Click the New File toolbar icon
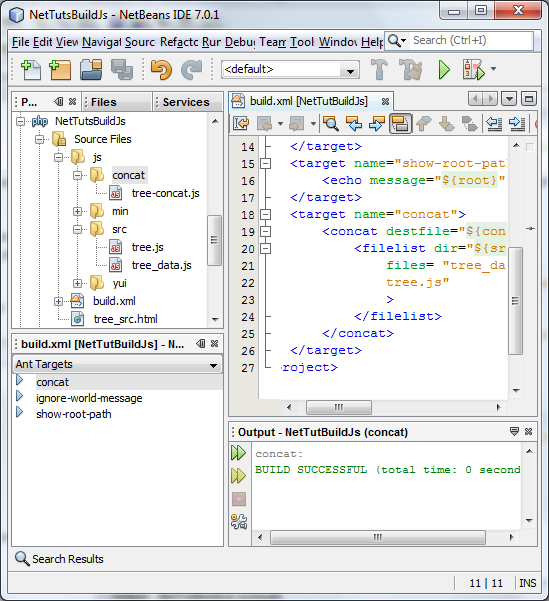The width and height of the screenshot is (549, 601). click(x=31, y=70)
